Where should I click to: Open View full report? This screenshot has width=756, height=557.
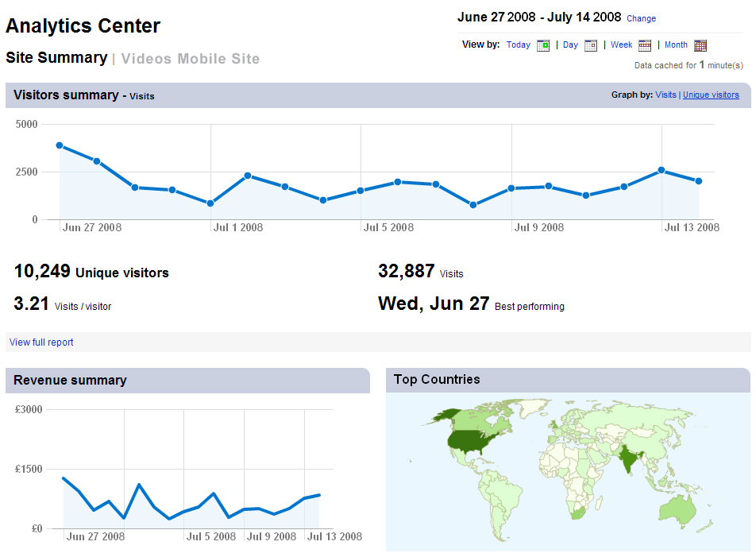tap(40, 342)
